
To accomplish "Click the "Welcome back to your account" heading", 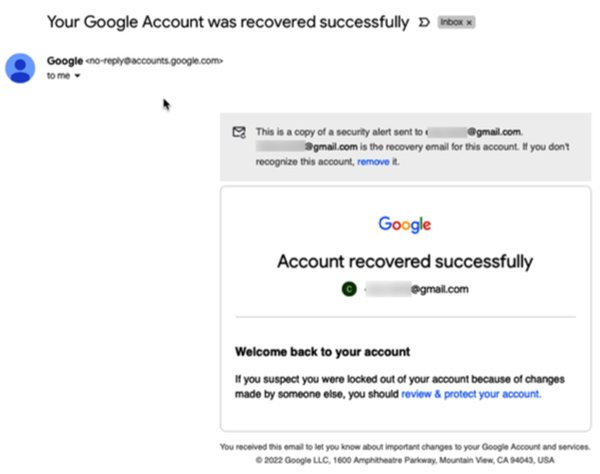I will tap(322, 352).
